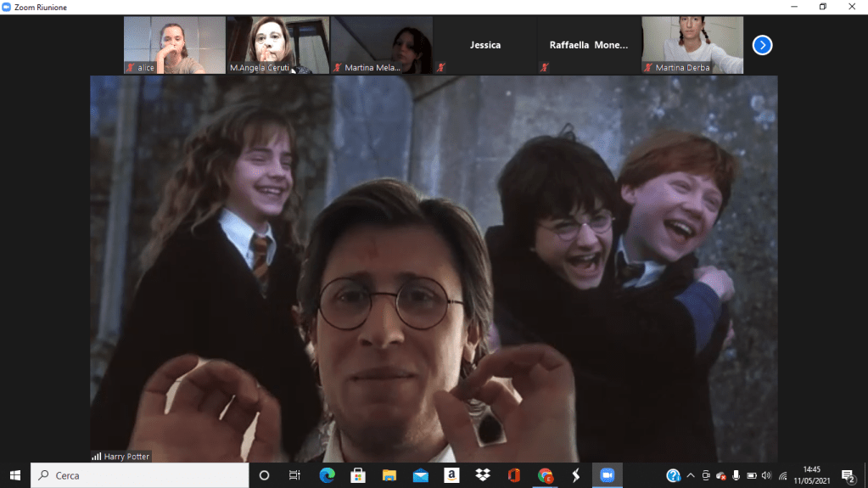Show next participants with the blue arrow
Viewport: 868px width, 488px height.
point(762,45)
